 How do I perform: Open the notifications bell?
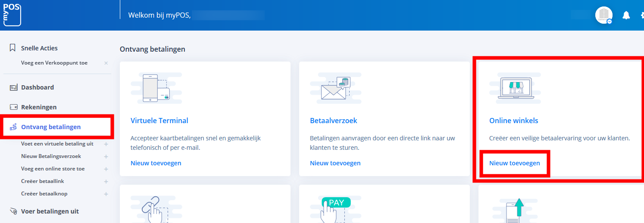tap(626, 15)
